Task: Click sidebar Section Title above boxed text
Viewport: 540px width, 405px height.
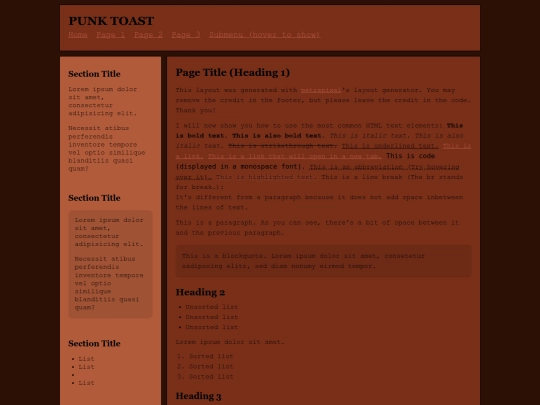Action: pyautogui.click(x=94, y=198)
